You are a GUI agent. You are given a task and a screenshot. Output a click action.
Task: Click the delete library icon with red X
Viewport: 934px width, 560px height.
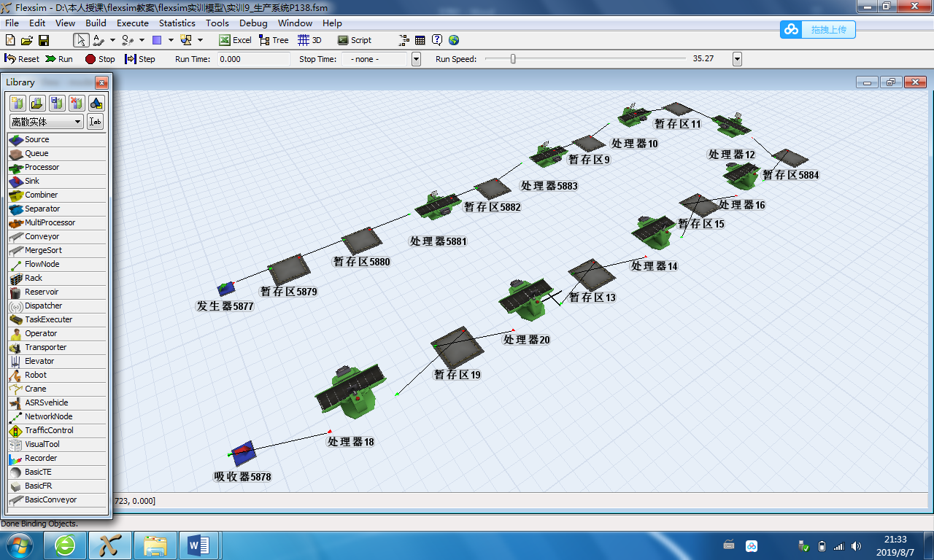pyautogui.click(x=76, y=103)
